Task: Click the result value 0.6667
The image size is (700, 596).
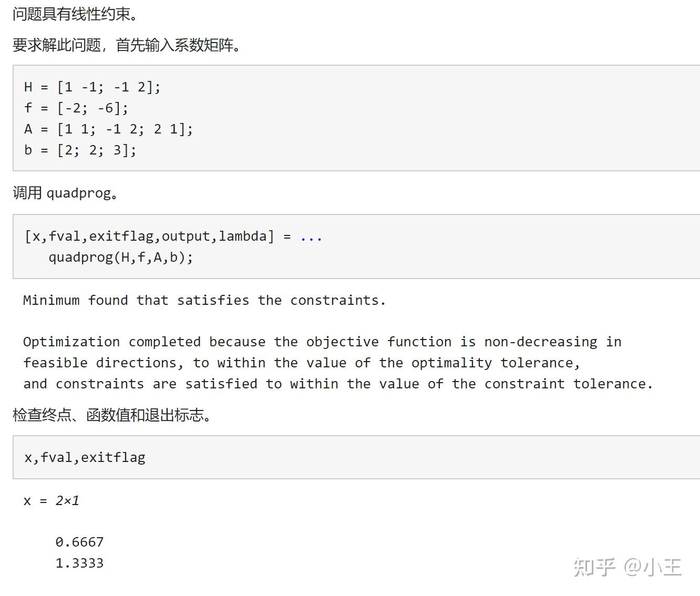Action: [79, 542]
